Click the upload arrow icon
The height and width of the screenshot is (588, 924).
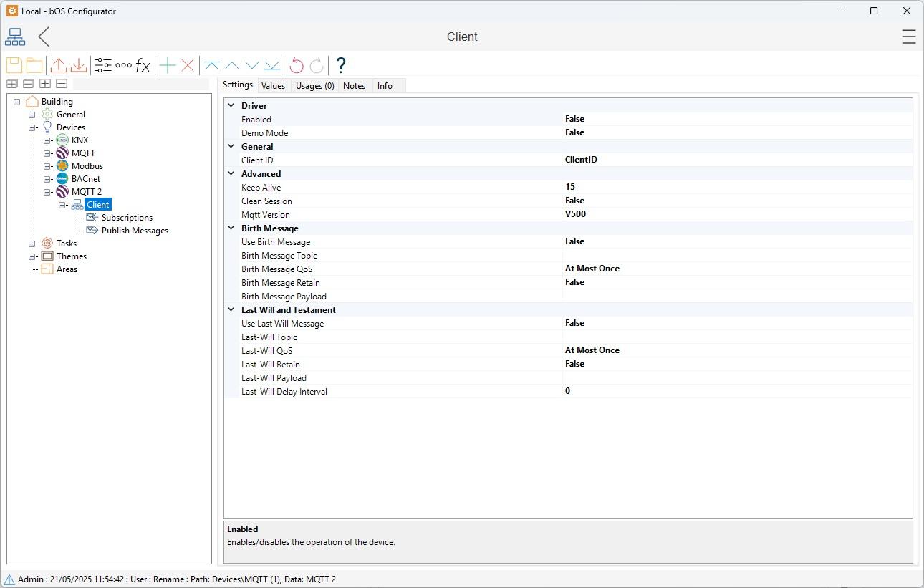pos(59,65)
